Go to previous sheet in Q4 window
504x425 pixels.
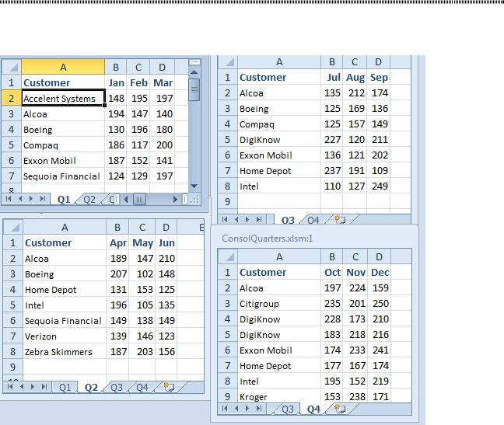point(236,409)
